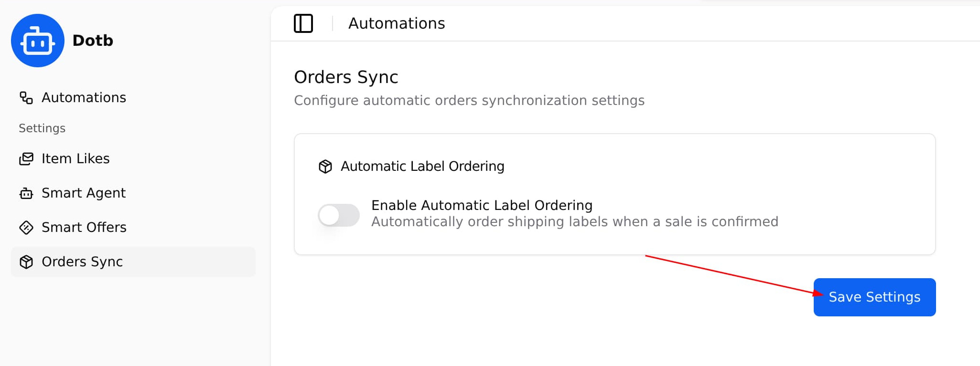Click the Automations header breadcrumb
The height and width of the screenshot is (366, 980).
(x=397, y=23)
